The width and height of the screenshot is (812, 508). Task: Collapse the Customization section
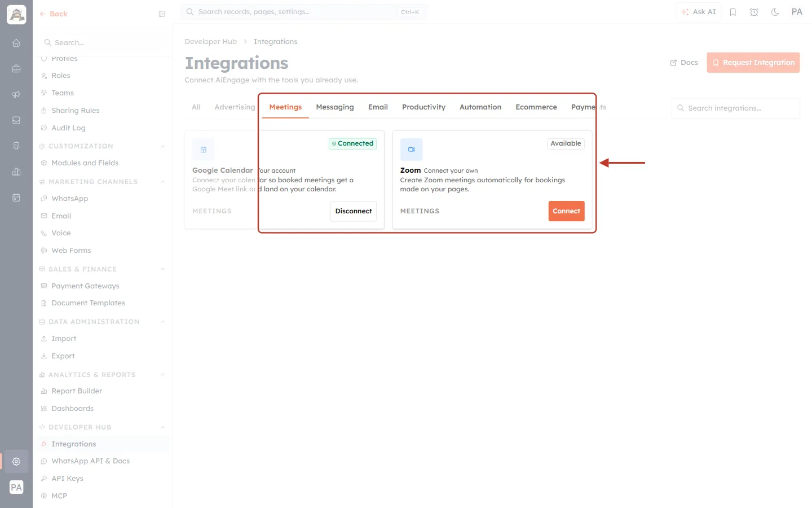[163, 146]
